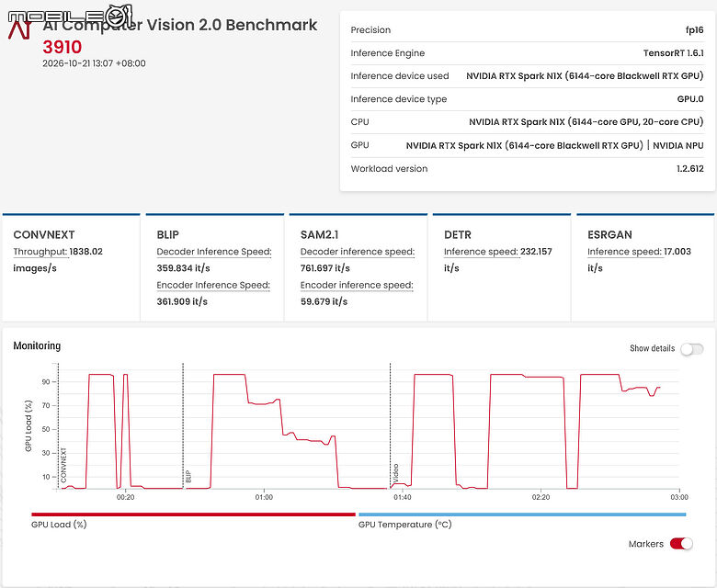Click the 17.003 ESRGAN speed value
This screenshot has width=717, height=588.
pyautogui.click(x=677, y=252)
